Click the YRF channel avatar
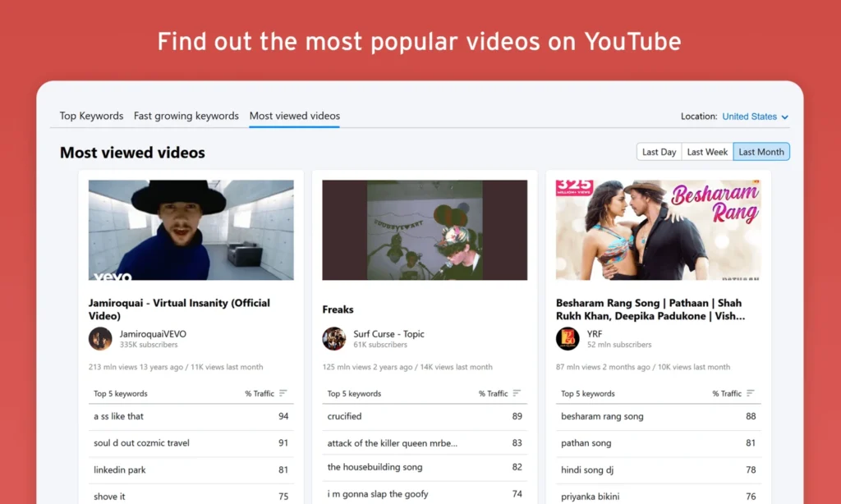Screen dimensions: 841x504 point(568,339)
